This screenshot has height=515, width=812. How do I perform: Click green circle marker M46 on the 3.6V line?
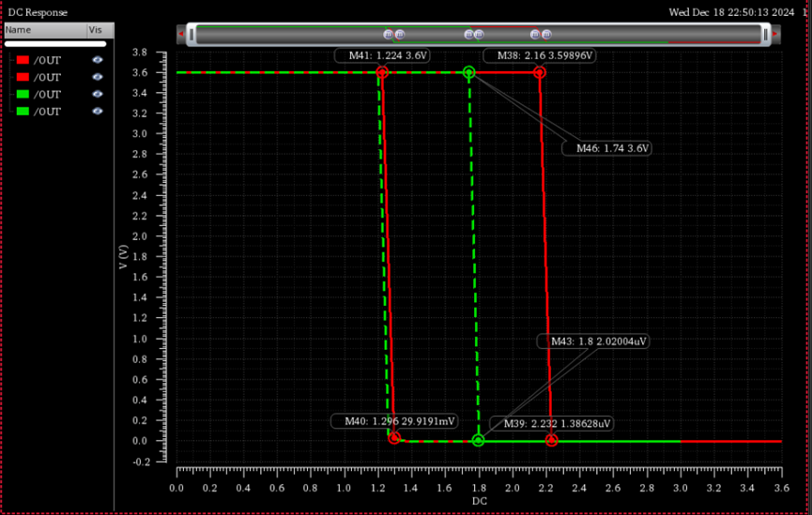pyautogui.click(x=468, y=72)
